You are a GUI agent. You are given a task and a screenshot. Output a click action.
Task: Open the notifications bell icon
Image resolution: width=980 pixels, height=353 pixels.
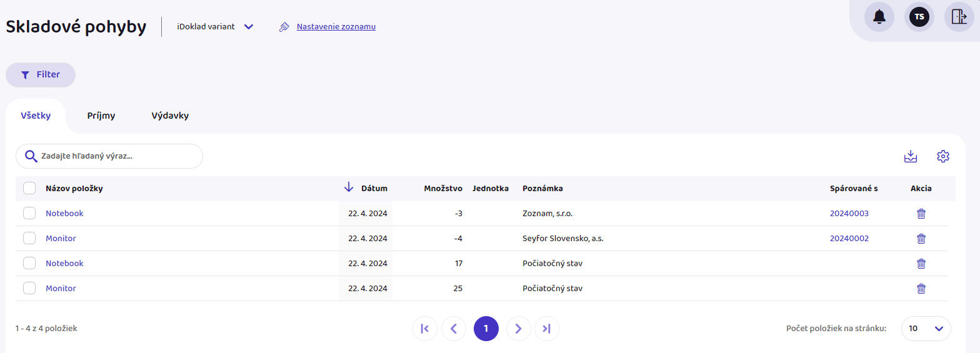pos(879,17)
